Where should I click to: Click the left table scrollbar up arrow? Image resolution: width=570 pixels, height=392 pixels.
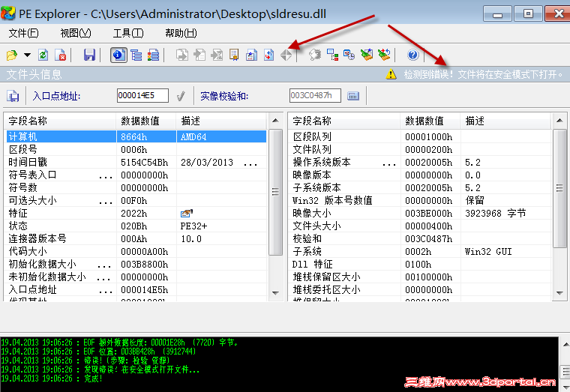[x=275, y=121]
